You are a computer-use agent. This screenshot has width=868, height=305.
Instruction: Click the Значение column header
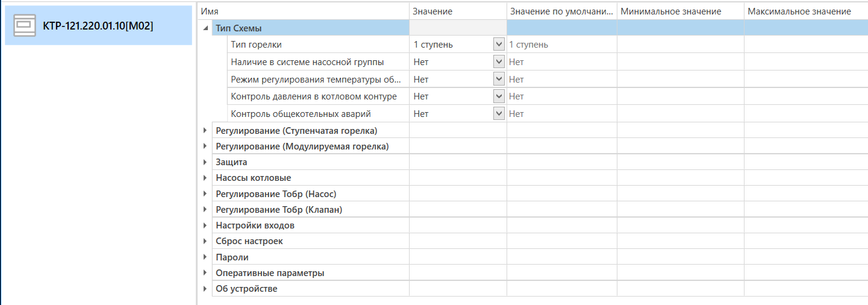pos(432,11)
